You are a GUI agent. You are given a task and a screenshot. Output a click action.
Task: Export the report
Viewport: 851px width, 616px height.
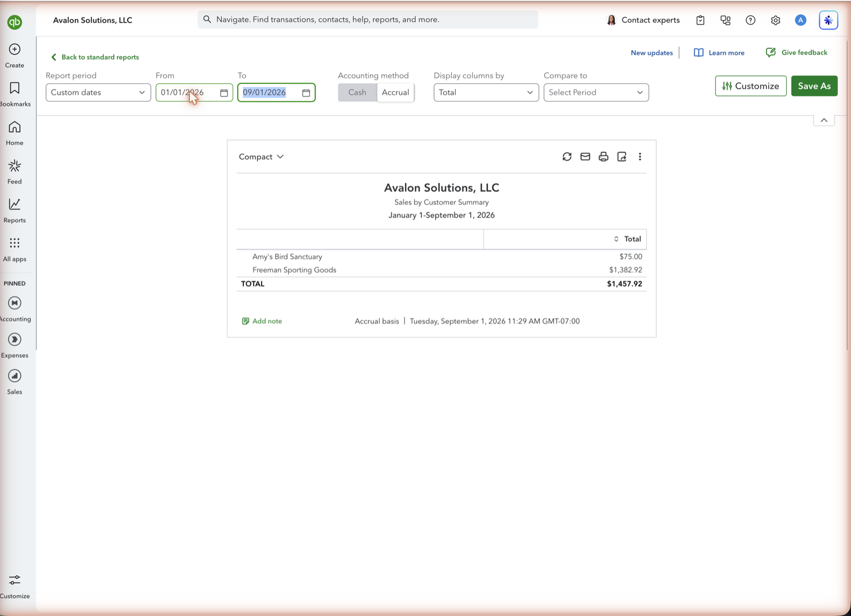622,157
